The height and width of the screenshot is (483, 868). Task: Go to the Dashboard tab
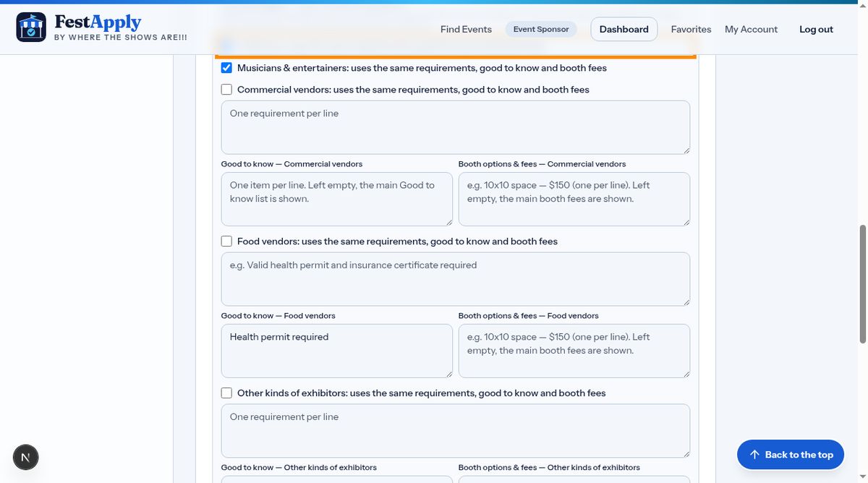click(x=624, y=29)
